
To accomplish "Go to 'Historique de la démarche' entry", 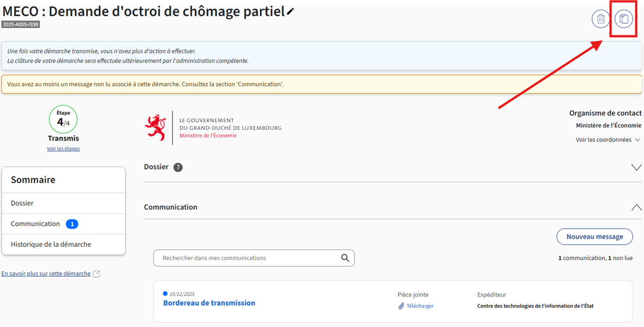I will coord(51,245).
